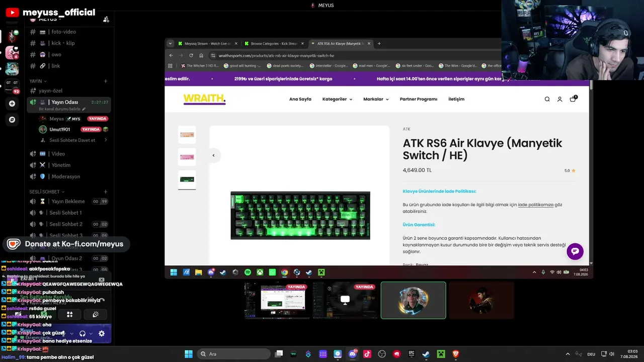Open Partner Programı in the site menu
This screenshot has height=362, width=644.
point(419,99)
